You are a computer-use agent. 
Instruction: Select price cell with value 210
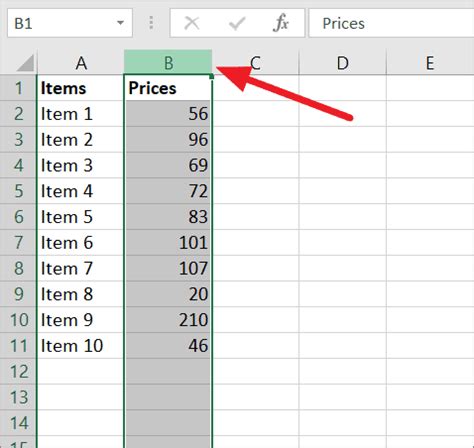(x=168, y=320)
